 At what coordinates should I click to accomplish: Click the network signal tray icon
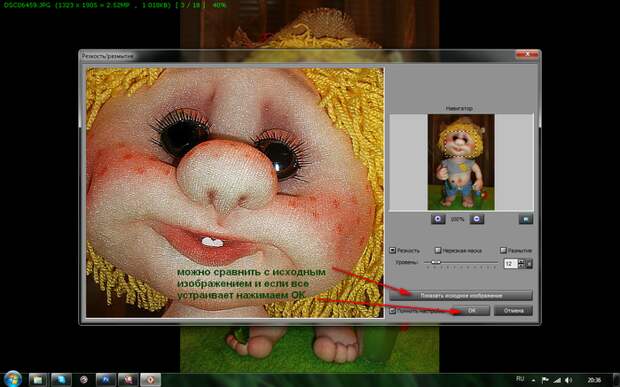(x=557, y=380)
